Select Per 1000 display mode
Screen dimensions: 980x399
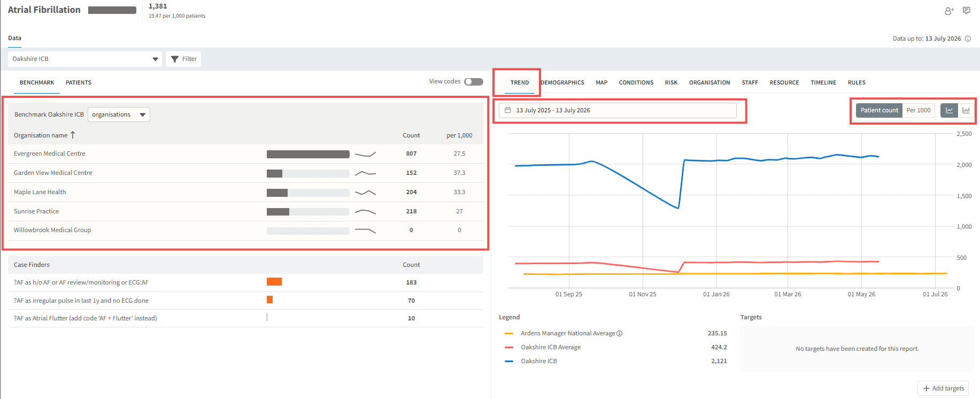919,110
